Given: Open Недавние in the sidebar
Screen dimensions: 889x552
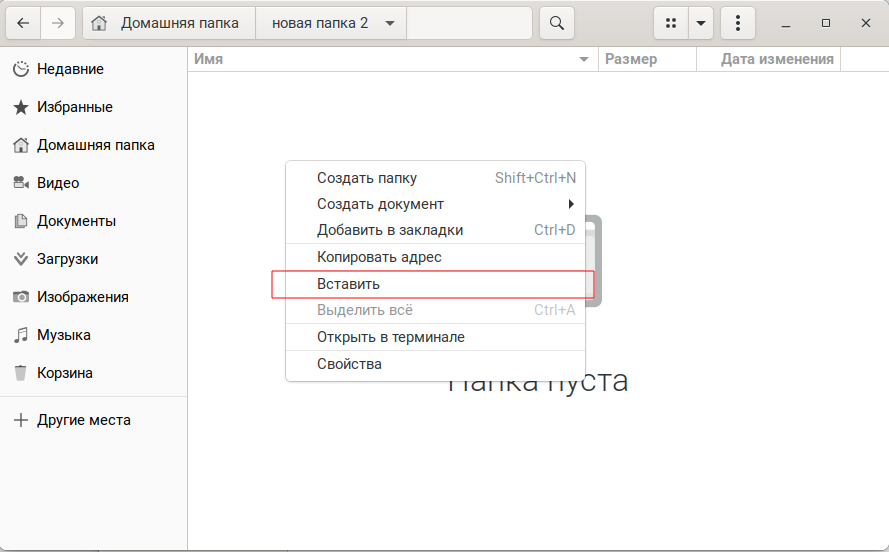Looking at the screenshot, I should click(x=70, y=69).
